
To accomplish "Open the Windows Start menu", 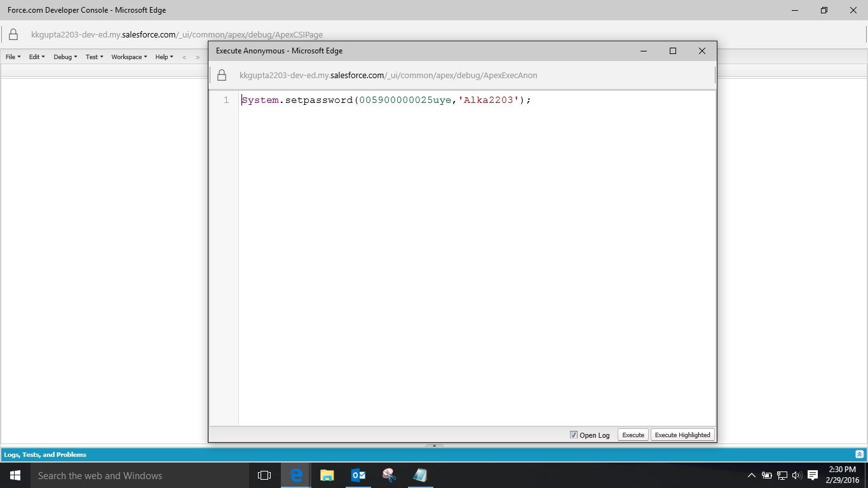I will click(x=15, y=475).
